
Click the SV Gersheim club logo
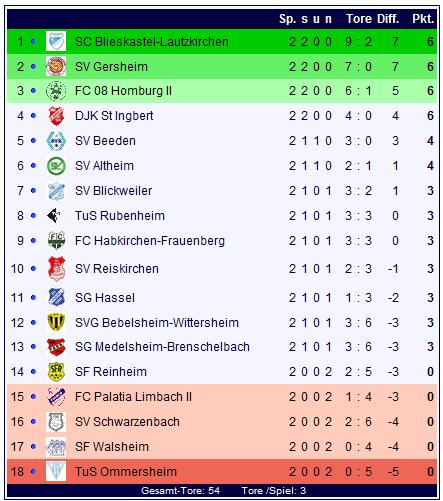click(x=56, y=66)
